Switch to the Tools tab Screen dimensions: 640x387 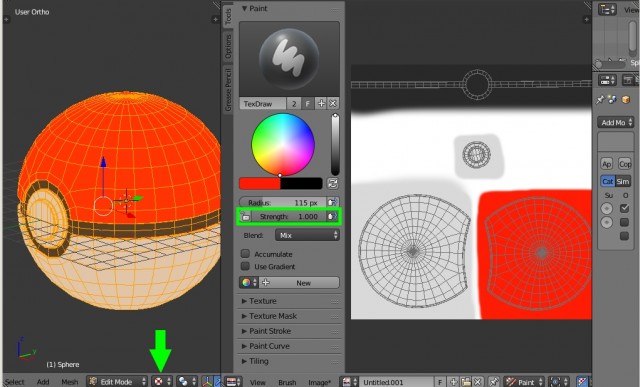pyautogui.click(x=228, y=16)
